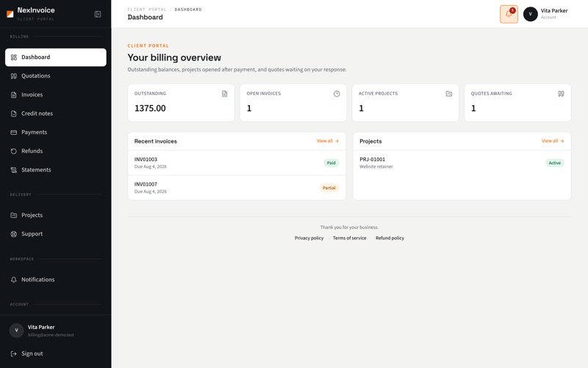Click the Projects folder icon in sidebar
The image size is (588, 368).
click(14, 215)
